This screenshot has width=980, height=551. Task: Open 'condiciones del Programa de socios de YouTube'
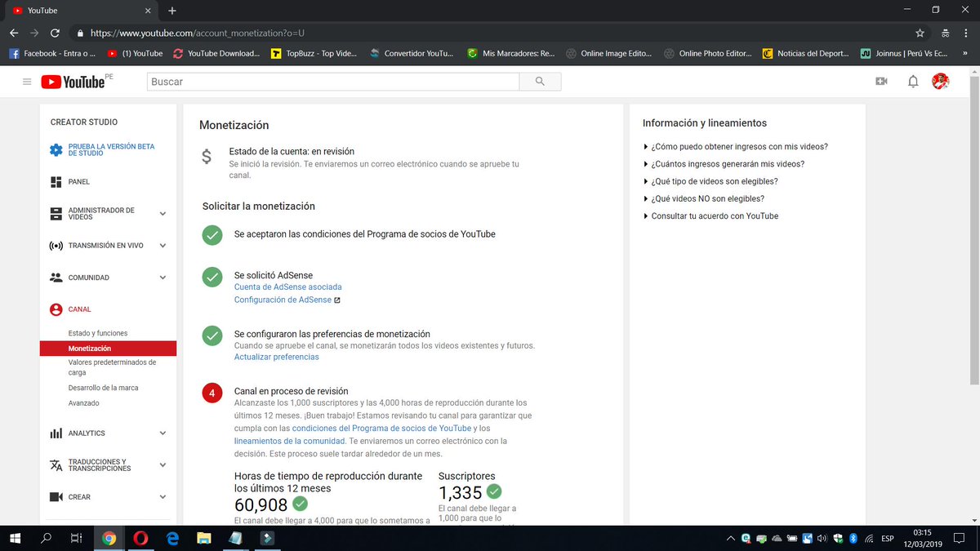coord(381,428)
